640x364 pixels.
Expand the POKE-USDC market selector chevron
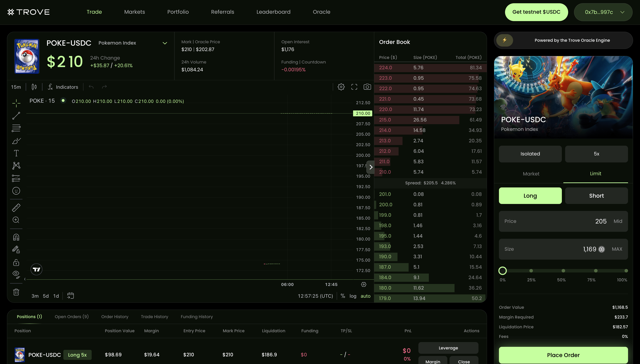(165, 43)
